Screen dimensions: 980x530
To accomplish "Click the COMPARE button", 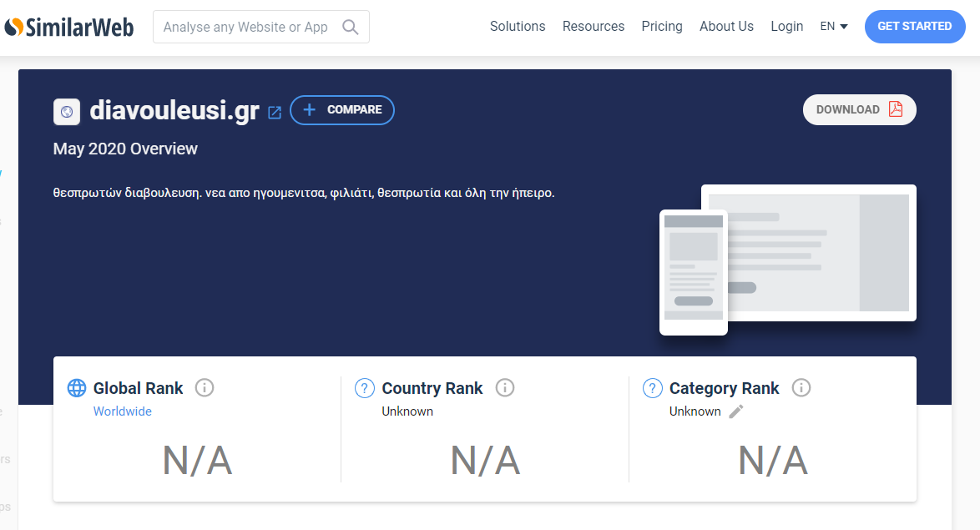I will 342,110.
